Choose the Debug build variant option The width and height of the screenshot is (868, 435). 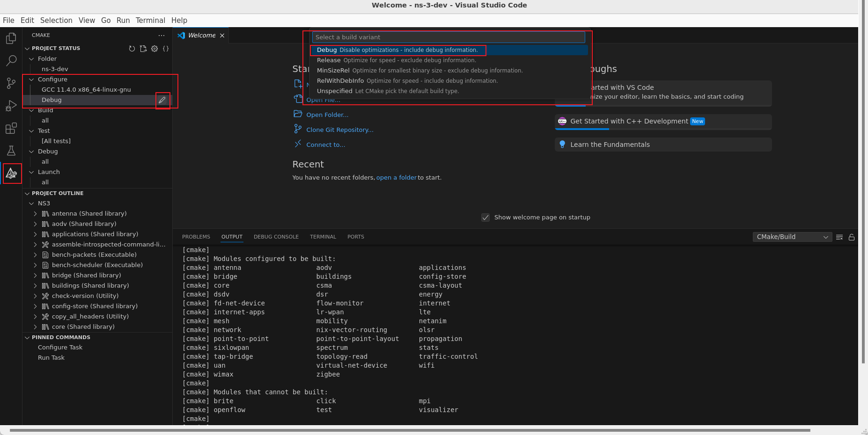point(449,50)
